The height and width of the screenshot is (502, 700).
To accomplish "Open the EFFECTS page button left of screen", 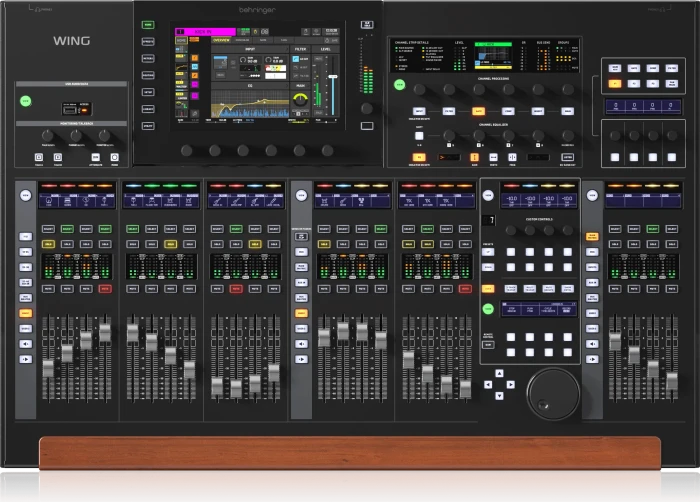I will 148,42.
